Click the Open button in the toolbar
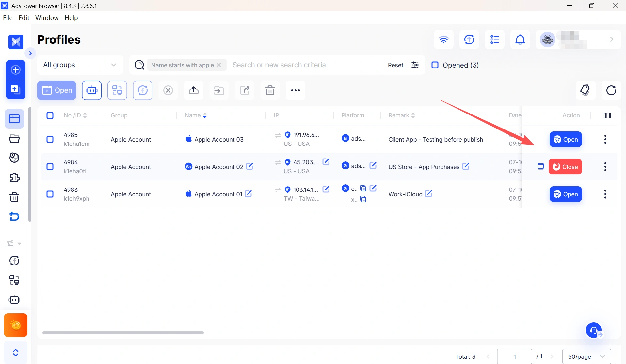Image resolution: width=626 pixels, height=364 pixels. click(x=57, y=90)
